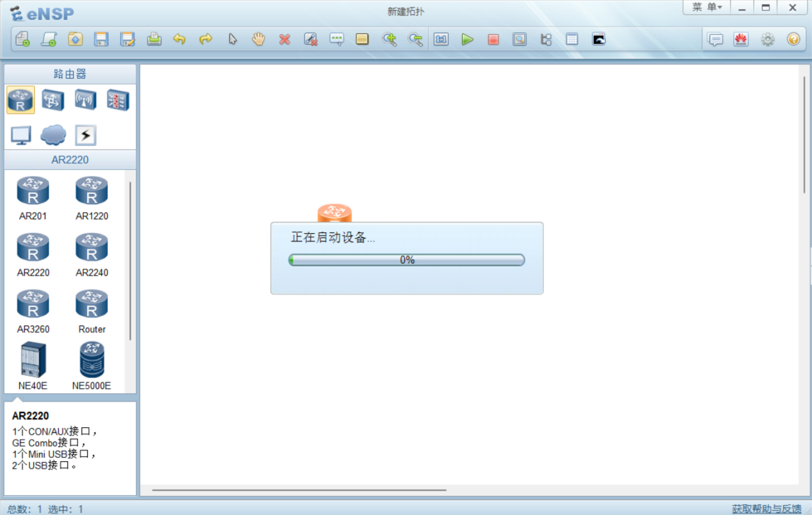Click the delete all connections icon
The image size is (812, 515).
(311, 39)
